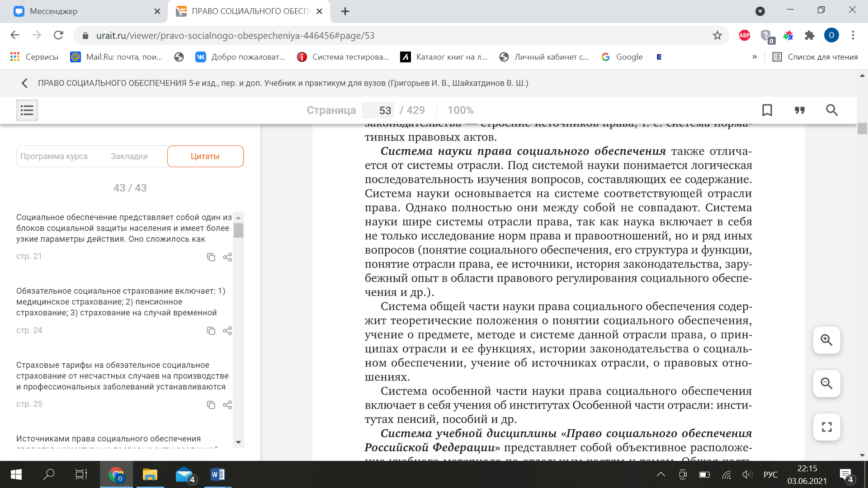Open Chrome's three-dot menu
Image resolution: width=868 pixels, height=488 pixels.
pos(853,35)
